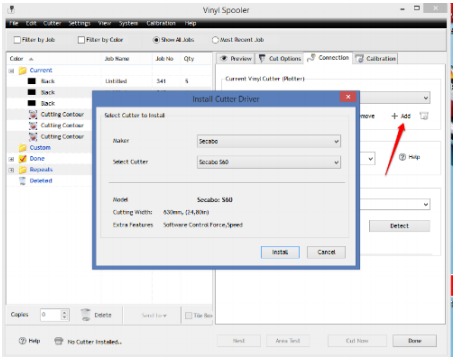The height and width of the screenshot is (360, 456).
Task: Open the Current folder icon
Action: (22, 70)
